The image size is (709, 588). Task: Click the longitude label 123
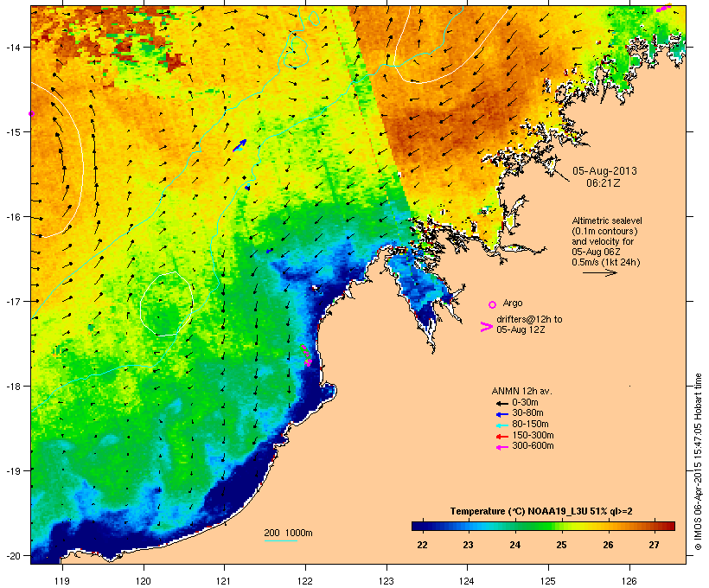click(x=386, y=581)
